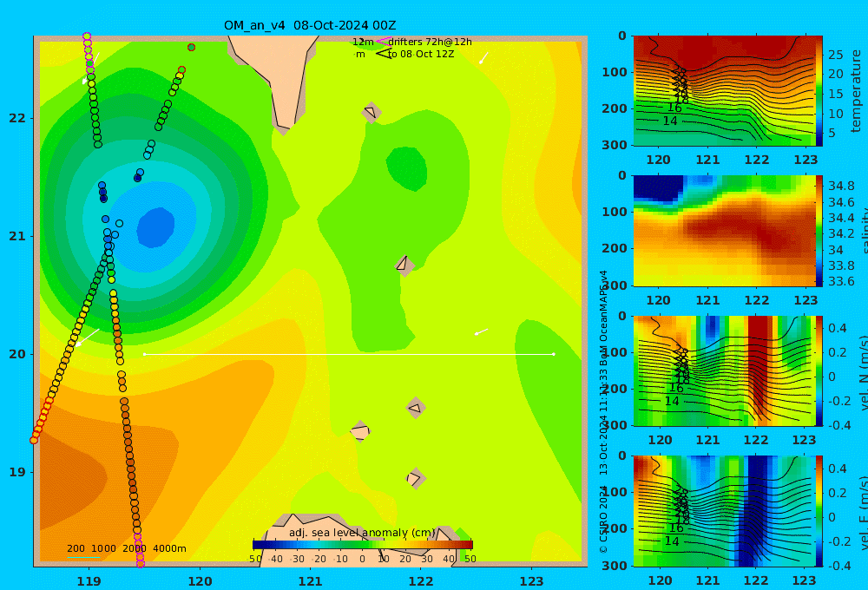The width and height of the screenshot is (868, 590).
Task: Click the "12m" legend label
Action: click(363, 42)
